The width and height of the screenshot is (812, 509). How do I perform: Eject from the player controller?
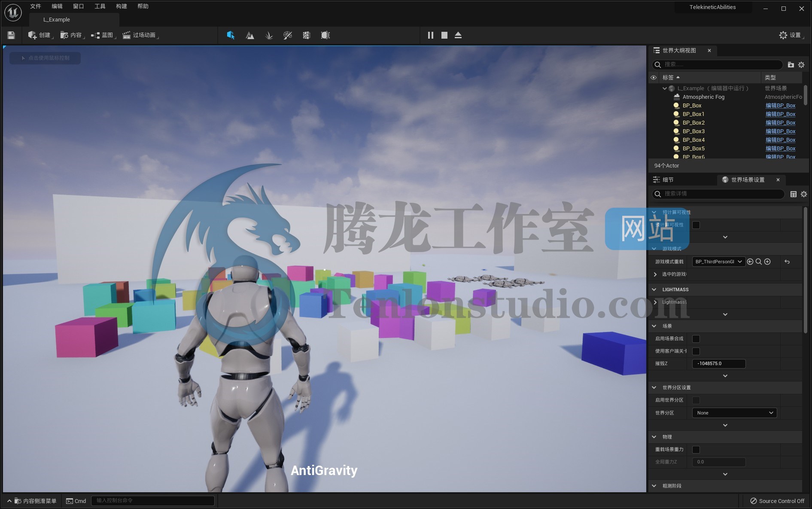point(458,35)
